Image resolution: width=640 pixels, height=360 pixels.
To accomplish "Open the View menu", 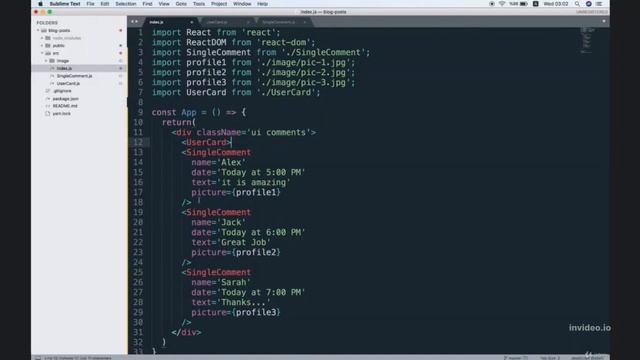I will pos(164,4).
